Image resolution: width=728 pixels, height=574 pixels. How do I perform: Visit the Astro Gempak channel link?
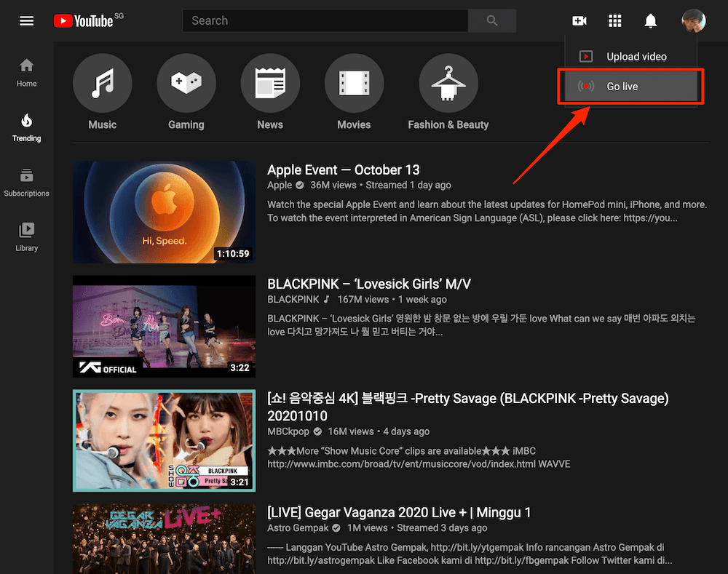click(298, 528)
